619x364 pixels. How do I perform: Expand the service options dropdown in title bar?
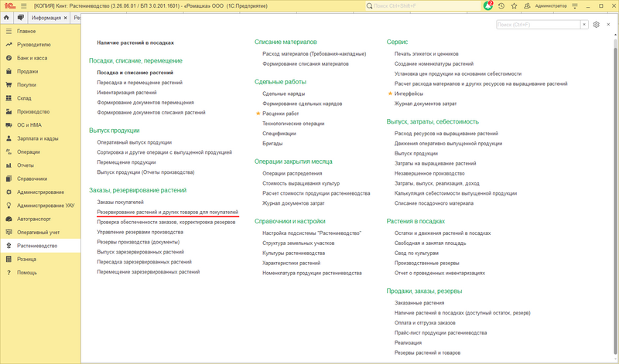575,6
